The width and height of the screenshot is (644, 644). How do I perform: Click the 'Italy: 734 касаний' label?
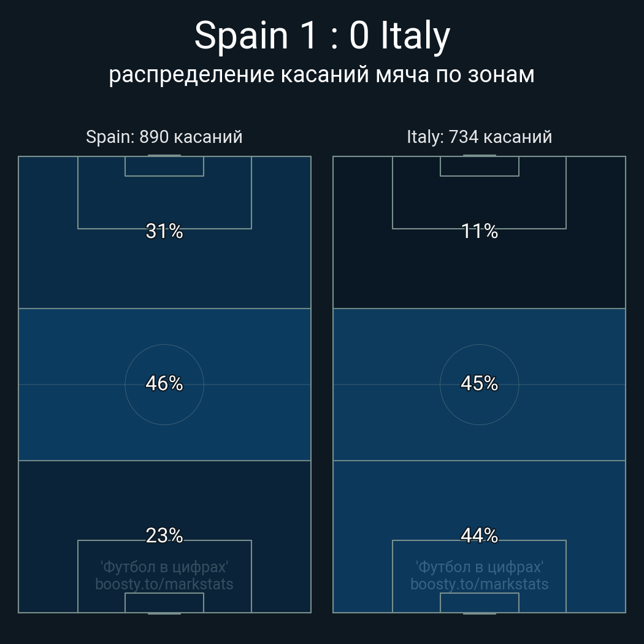479,137
